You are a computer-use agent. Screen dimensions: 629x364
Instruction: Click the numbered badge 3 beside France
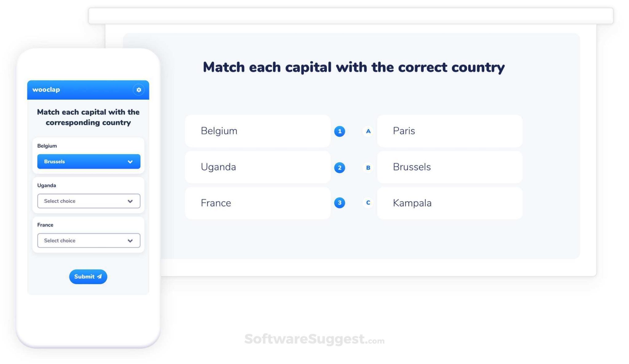point(339,203)
